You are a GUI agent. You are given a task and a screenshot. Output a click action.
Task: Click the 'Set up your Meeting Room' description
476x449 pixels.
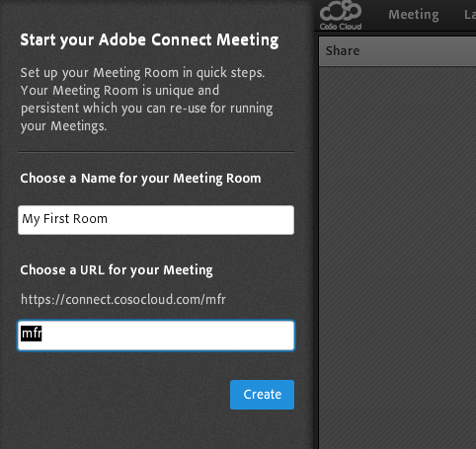tap(147, 100)
